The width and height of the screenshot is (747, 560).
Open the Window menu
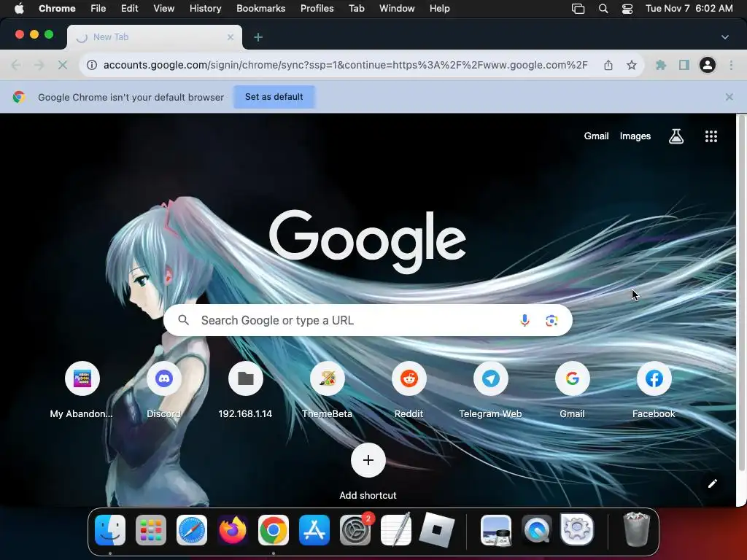click(397, 9)
